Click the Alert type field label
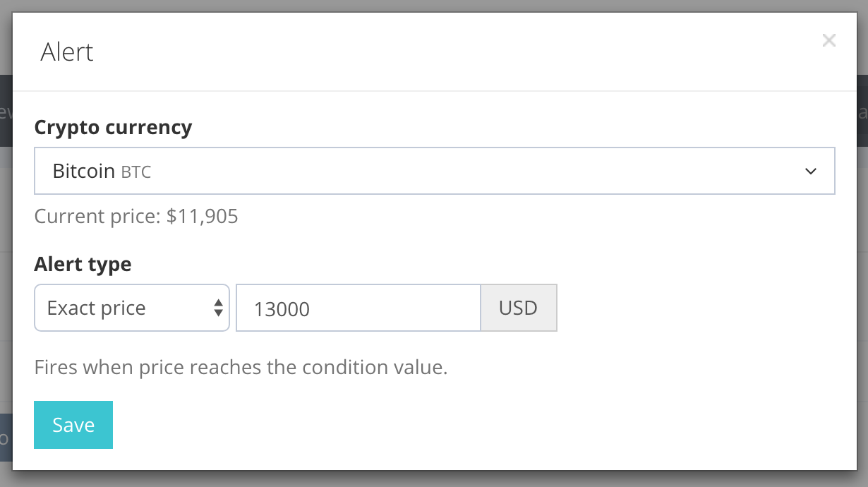Image resolution: width=868 pixels, height=487 pixels. (x=83, y=264)
